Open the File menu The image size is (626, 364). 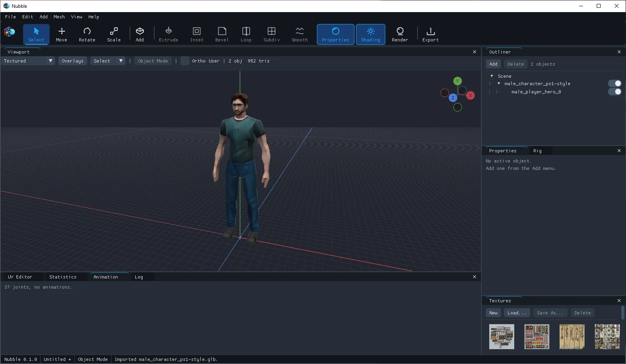pyautogui.click(x=11, y=17)
